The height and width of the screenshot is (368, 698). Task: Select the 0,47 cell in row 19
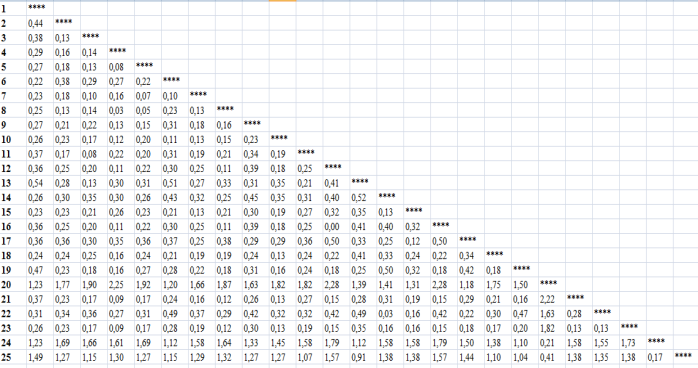click(x=40, y=271)
